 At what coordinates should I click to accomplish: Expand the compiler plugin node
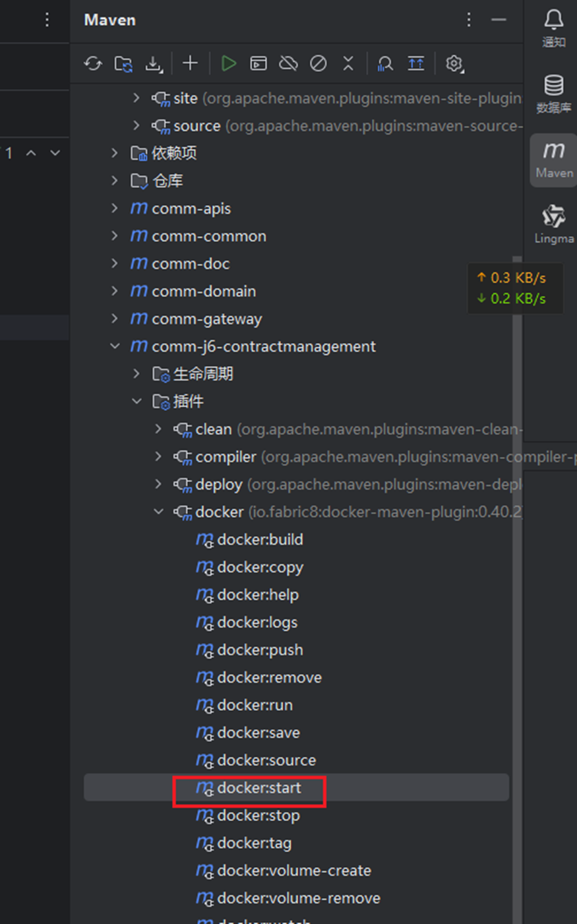(158, 456)
